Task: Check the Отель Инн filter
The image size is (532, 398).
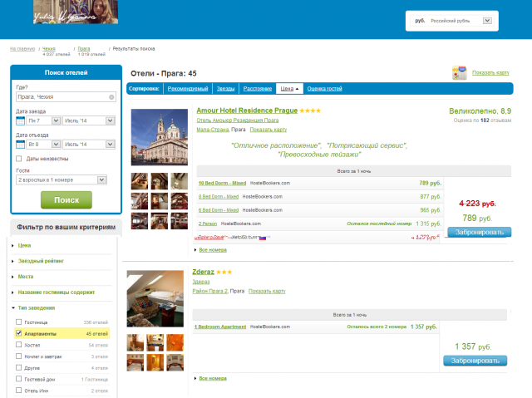Action: 18,391
